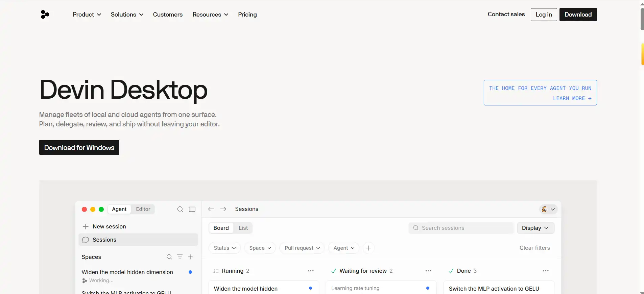Click the Sessions chat bubble icon
This screenshot has height=294, width=644.
[x=86, y=240]
